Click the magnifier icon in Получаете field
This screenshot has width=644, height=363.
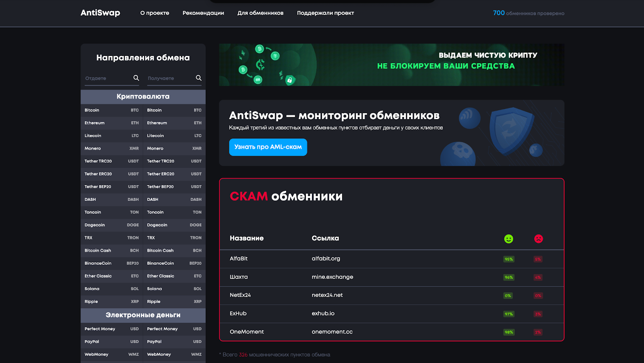pos(198,78)
